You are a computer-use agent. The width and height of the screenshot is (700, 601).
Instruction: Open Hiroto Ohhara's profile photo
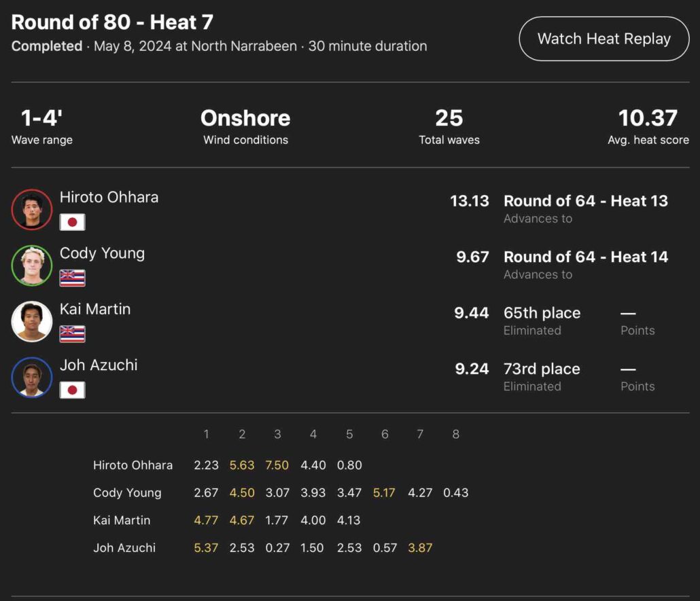(x=32, y=209)
